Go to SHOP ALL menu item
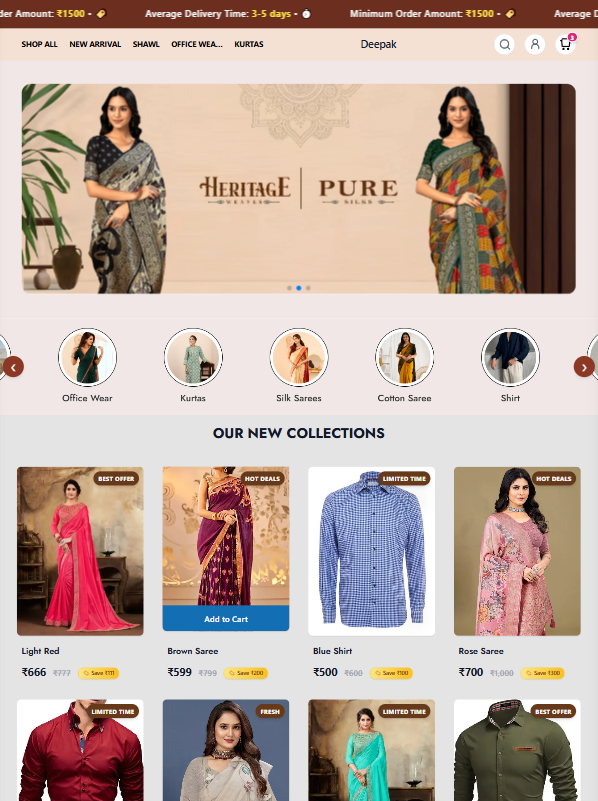This screenshot has width=598, height=801. point(39,44)
